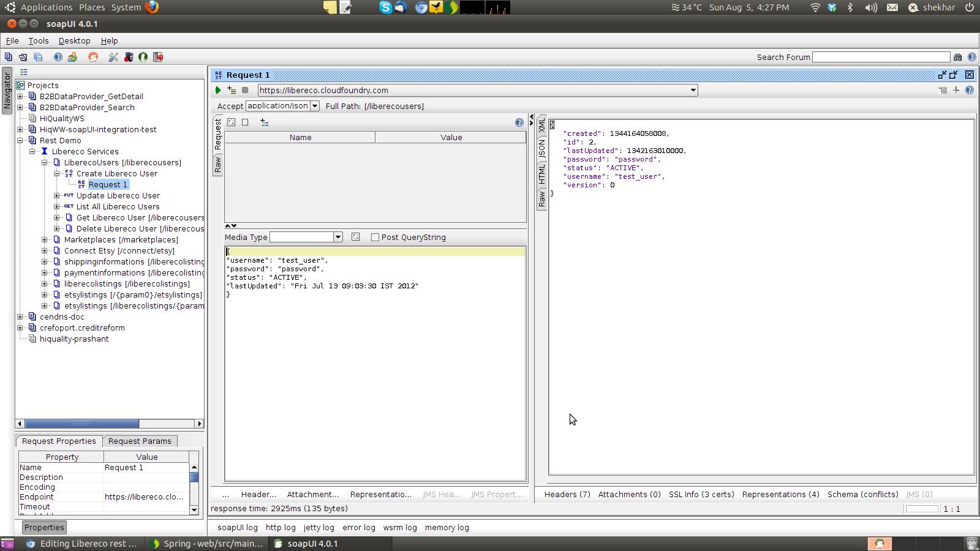This screenshot has height=551, width=980.
Task: Click the navigator tree horizontal scrollbar
Action: click(81, 424)
